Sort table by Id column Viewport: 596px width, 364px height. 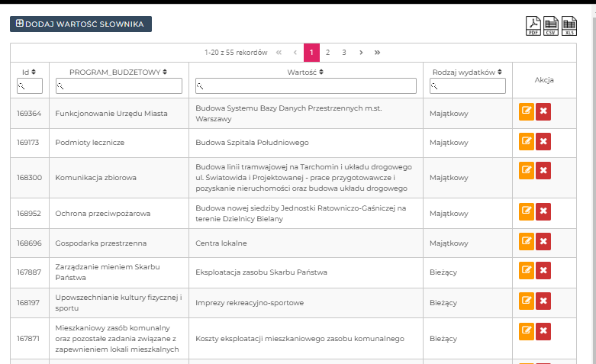[29, 72]
